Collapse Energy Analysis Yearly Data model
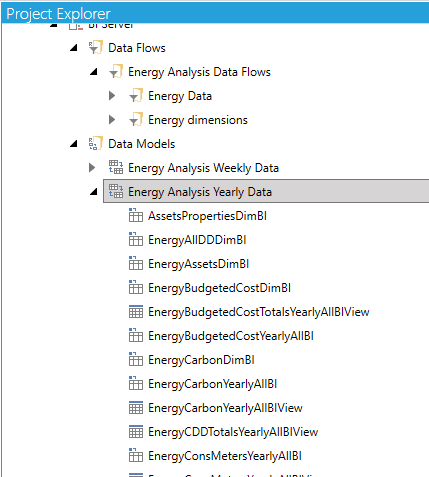 point(94,192)
